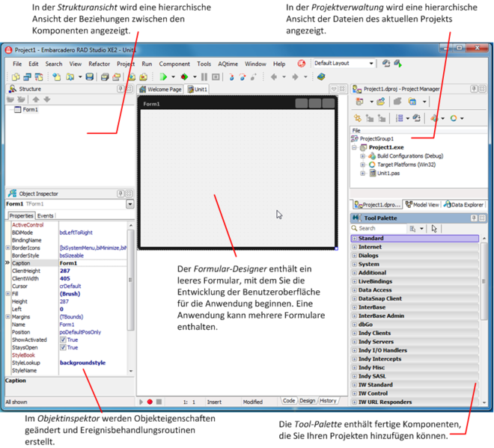
Task: Click the Forward navigation arrow icon
Action: [295, 77]
